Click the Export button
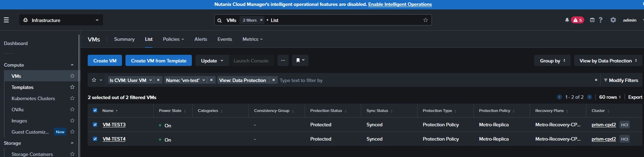Viewport: 644px width, 157px height. pyautogui.click(x=635, y=97)
